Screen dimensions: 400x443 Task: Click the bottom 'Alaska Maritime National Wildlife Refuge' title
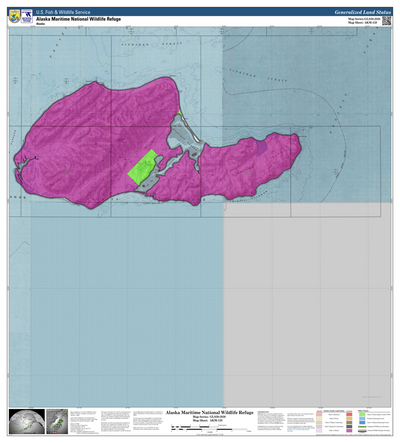(210, 412)
